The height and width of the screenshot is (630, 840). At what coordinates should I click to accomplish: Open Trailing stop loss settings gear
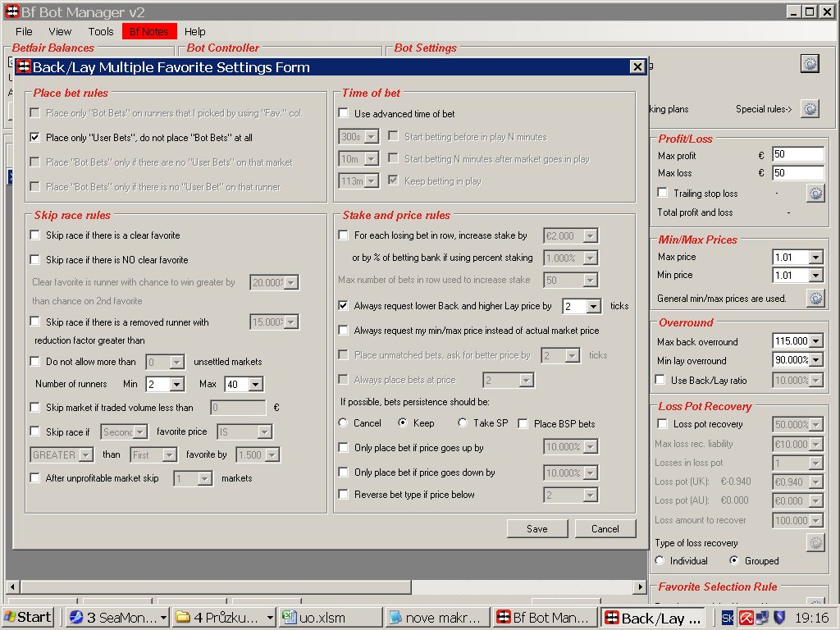pos(815,194)
